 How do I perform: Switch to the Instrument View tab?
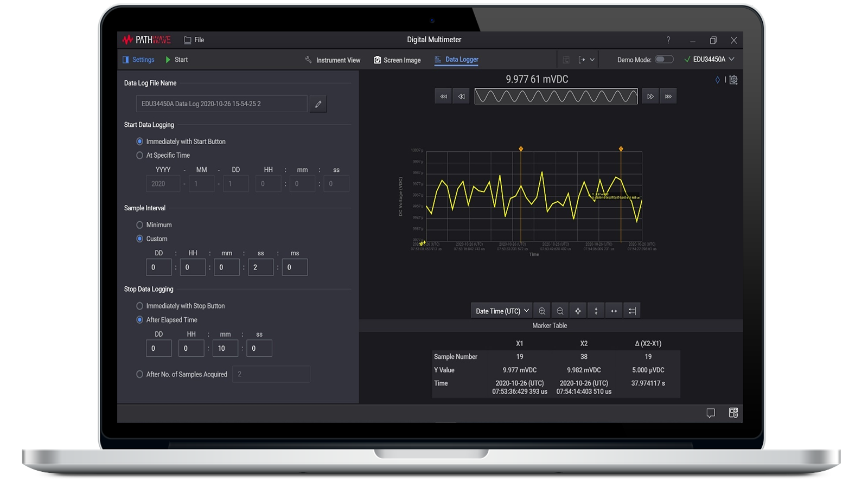[332, 60]
